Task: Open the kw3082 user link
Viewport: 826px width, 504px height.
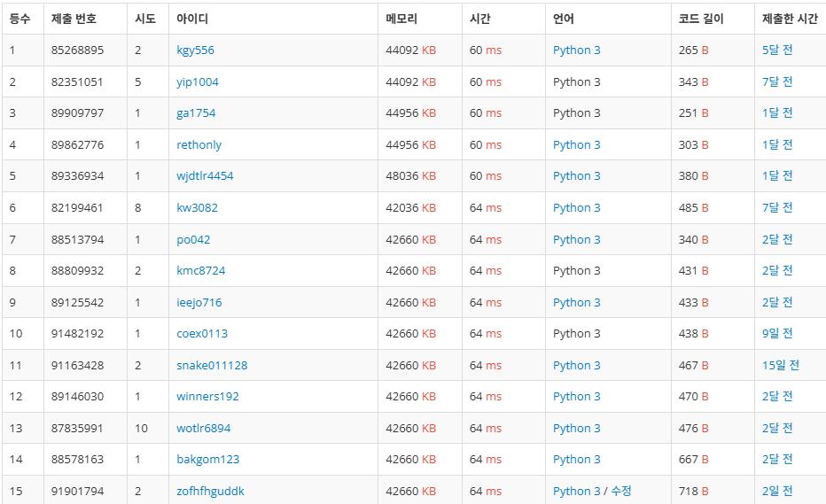Action: pos(197,207)
